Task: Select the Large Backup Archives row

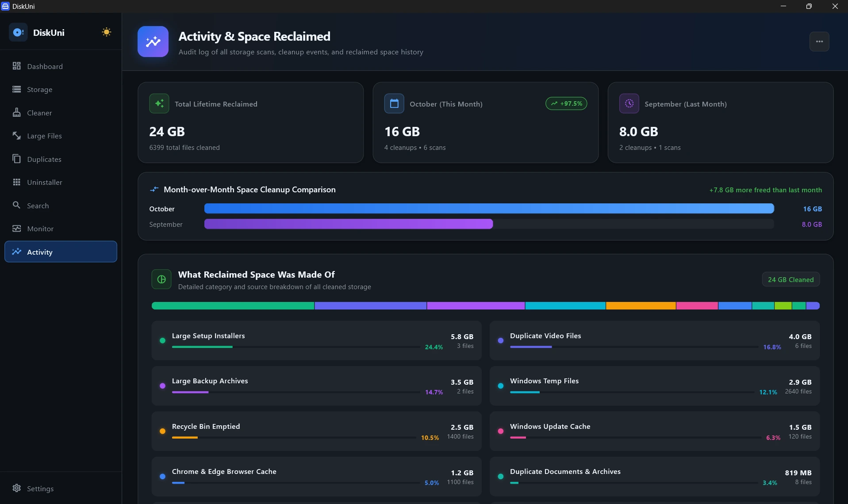Action: pyautogui.click(x=316, y=386)
